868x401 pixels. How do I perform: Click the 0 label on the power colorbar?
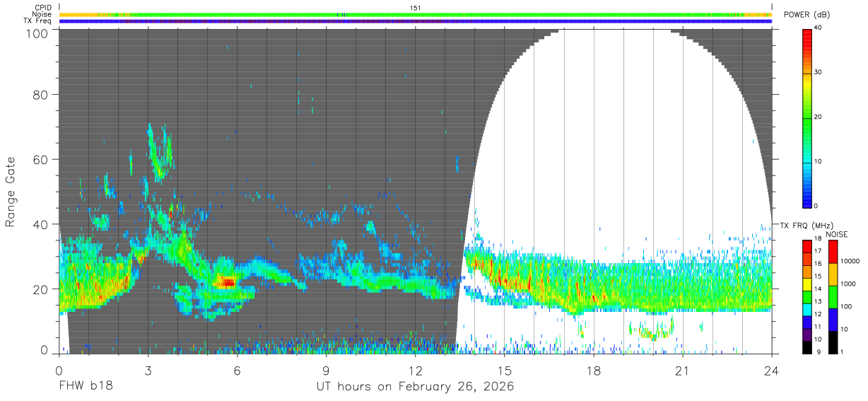click(x=816, y=206)
